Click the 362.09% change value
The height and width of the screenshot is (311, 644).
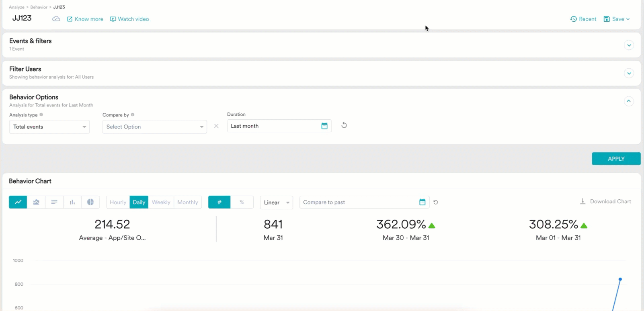(x=401, y=224)
